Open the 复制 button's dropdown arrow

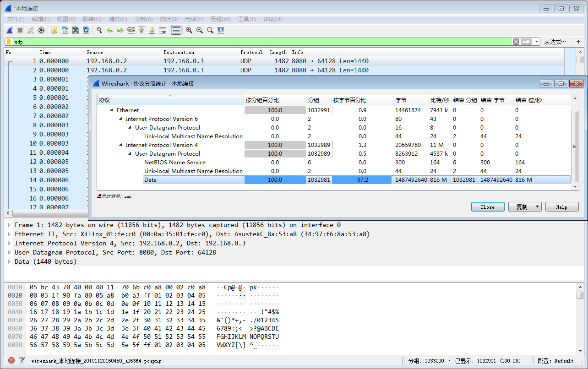(537, 207)
